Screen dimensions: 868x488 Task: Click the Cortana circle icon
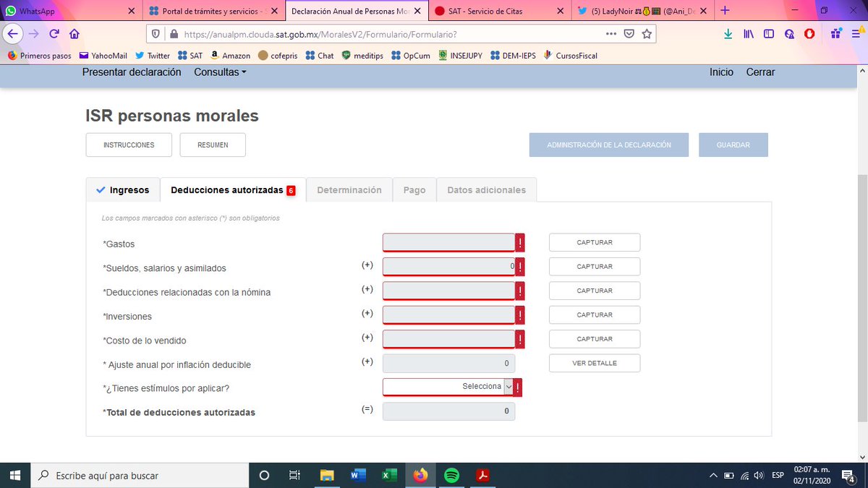click(x=264, y=475)
